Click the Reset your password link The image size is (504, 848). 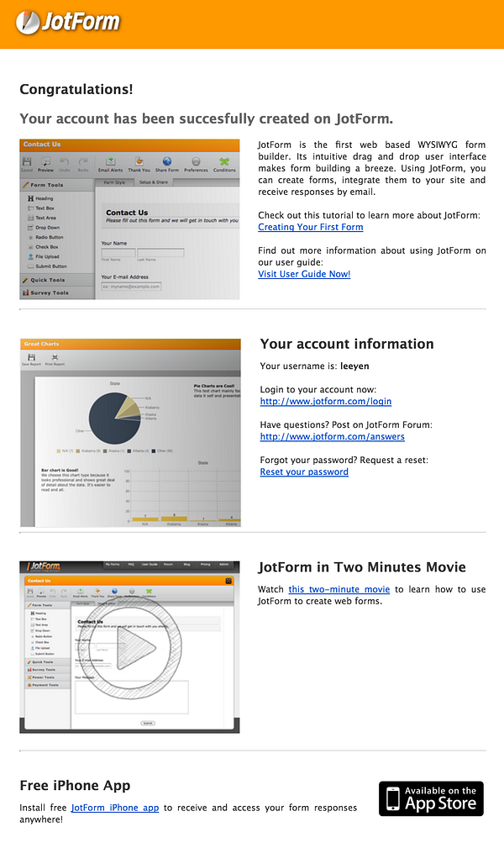click(304, 471)
